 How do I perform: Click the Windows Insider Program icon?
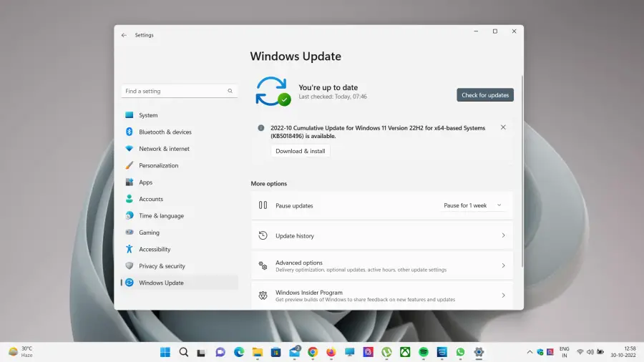[x=263, y=295]
